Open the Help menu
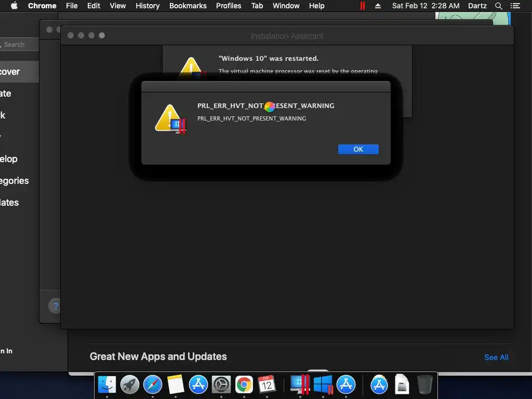This screenshot has width=532, height=399. point(316,6)
